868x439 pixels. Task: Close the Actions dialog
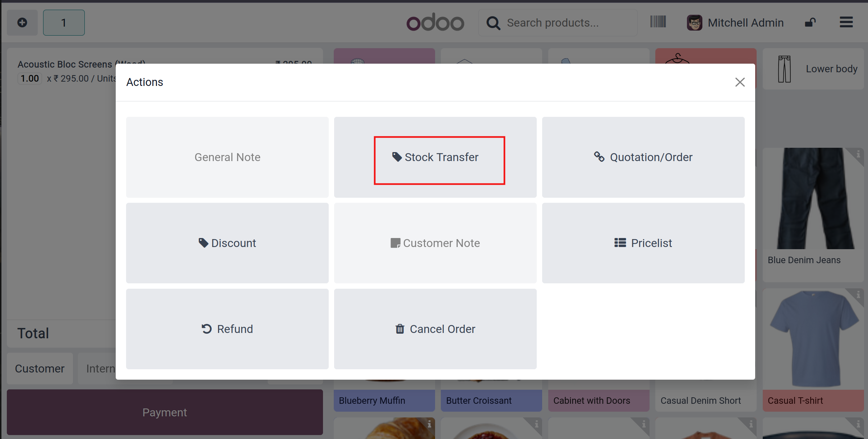740,82
